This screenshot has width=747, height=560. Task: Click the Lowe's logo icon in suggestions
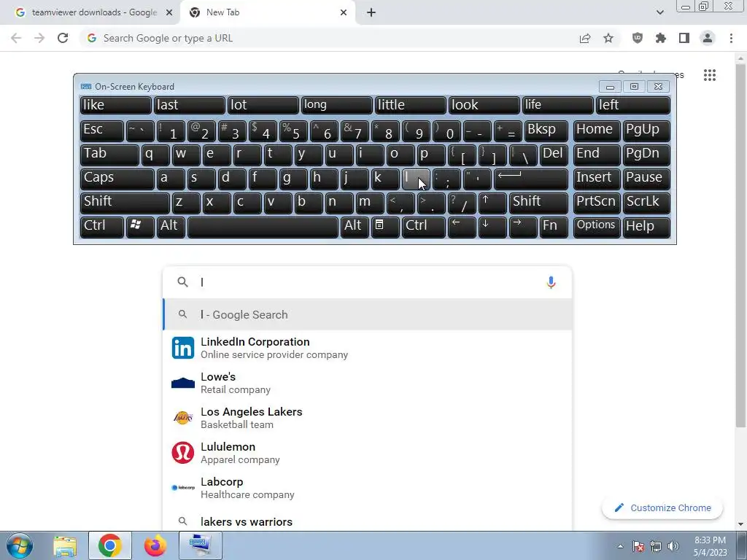click(x=183, y=383)
